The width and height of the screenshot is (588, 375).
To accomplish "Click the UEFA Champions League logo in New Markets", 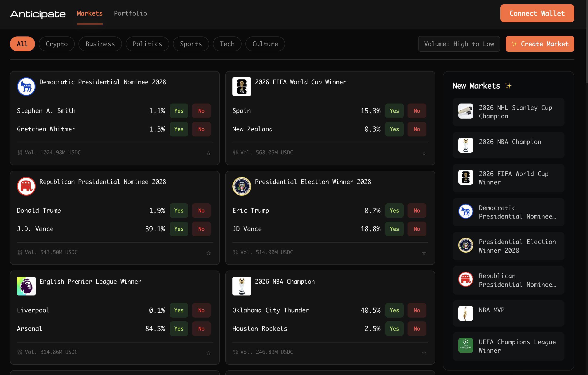I will 465,345.
